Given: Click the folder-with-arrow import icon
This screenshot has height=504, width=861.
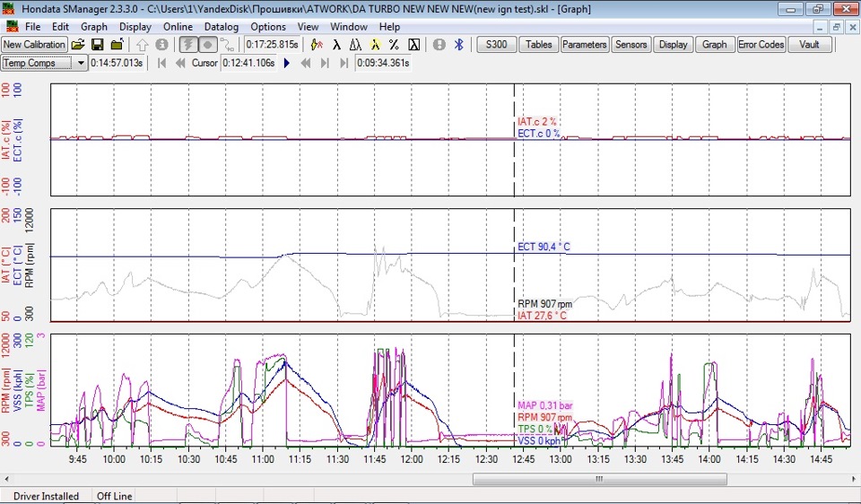Looking at the screenshot, I should pyautogui.click(x=117, y=45).
